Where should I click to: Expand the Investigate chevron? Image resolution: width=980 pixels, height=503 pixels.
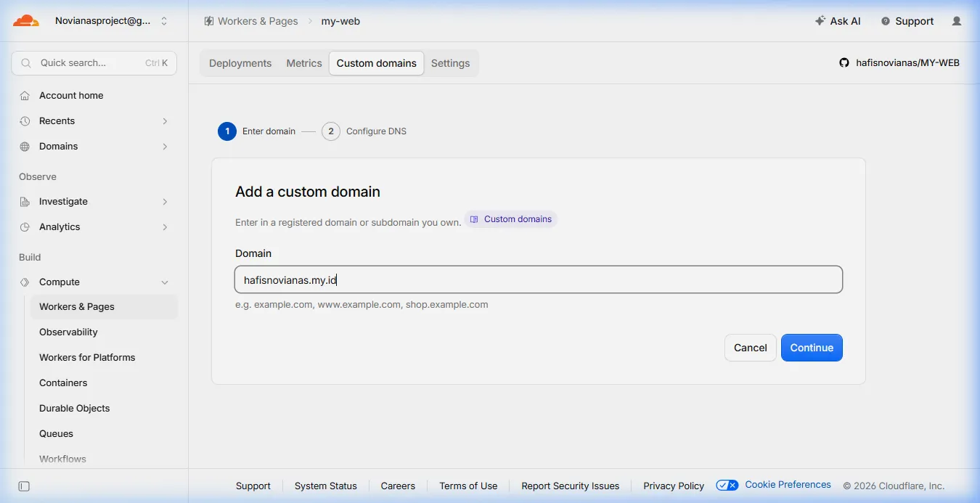[165, 202]
